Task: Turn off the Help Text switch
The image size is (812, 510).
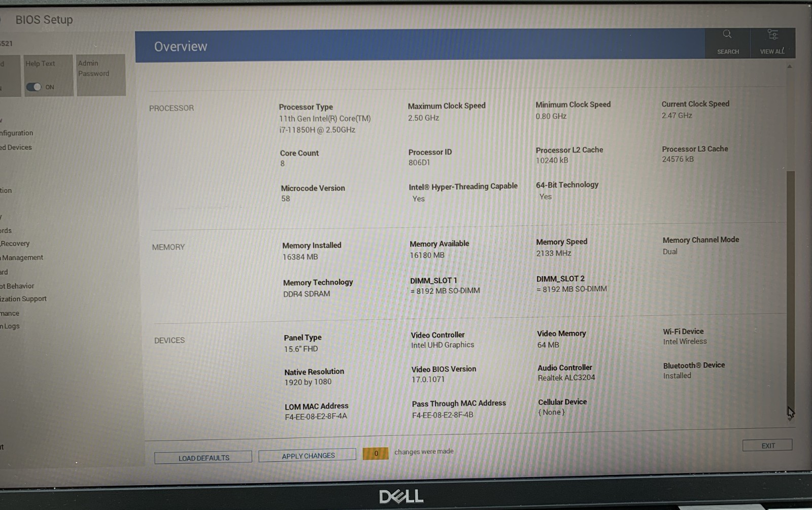Action: coord(34,87)
